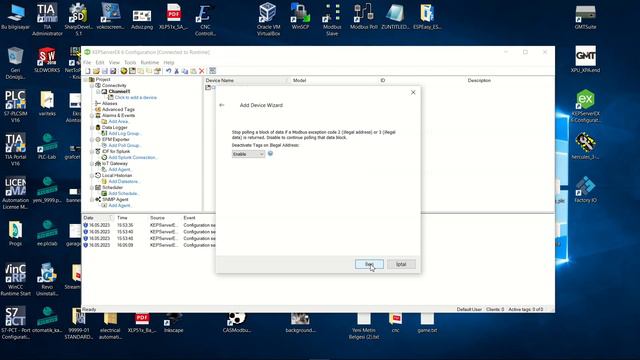The height and width of the screenshot is (360, 640).
Task: Collapse the Scheduler tree node
Action: pyautogui.click(x=92, y=187)
